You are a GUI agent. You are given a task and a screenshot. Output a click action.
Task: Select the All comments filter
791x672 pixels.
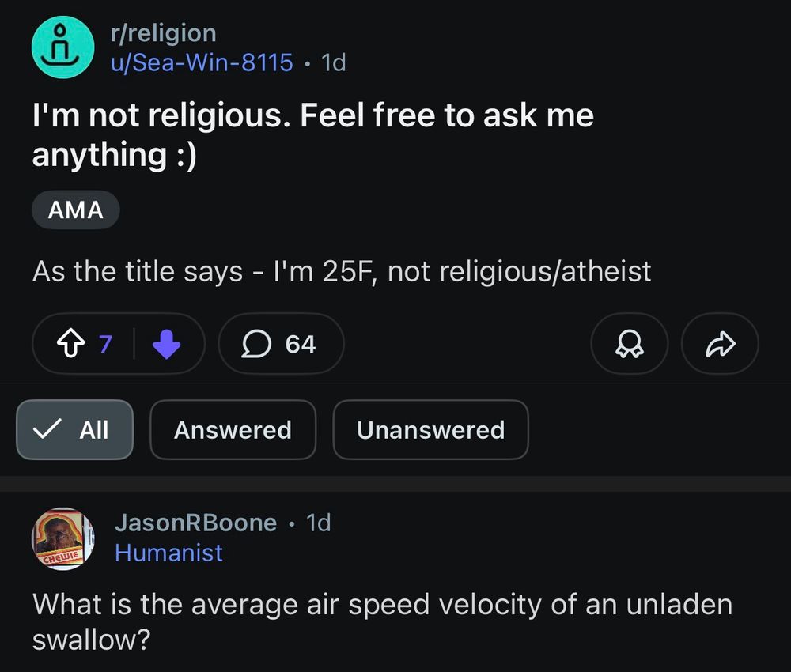click(75, 430)
